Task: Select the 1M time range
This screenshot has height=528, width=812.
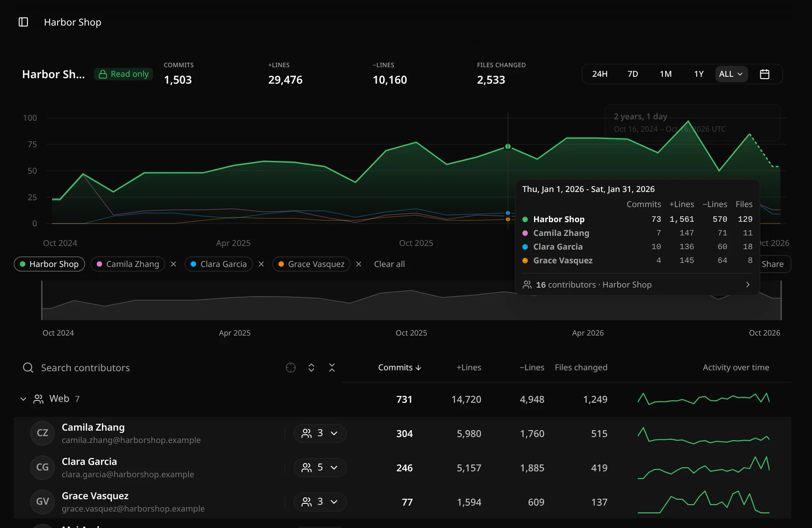Action: pos(666,74)
